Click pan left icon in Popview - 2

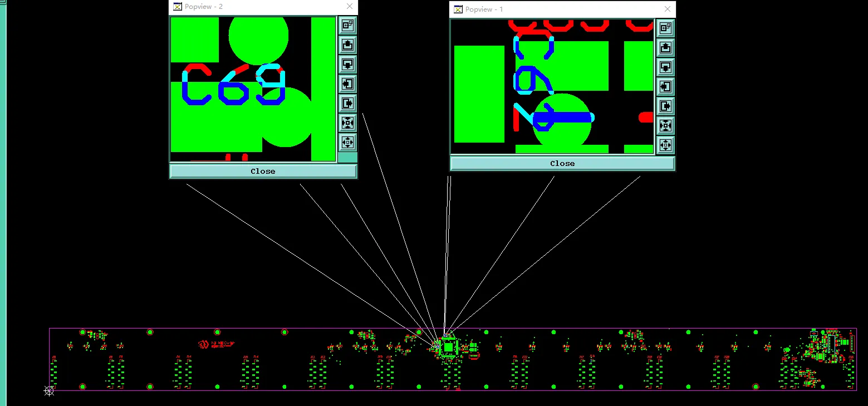[x=347, y=84]
